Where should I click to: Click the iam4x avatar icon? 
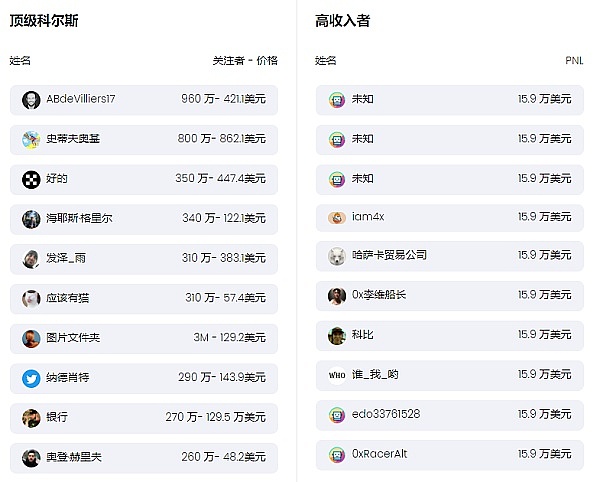click(337, 218)
